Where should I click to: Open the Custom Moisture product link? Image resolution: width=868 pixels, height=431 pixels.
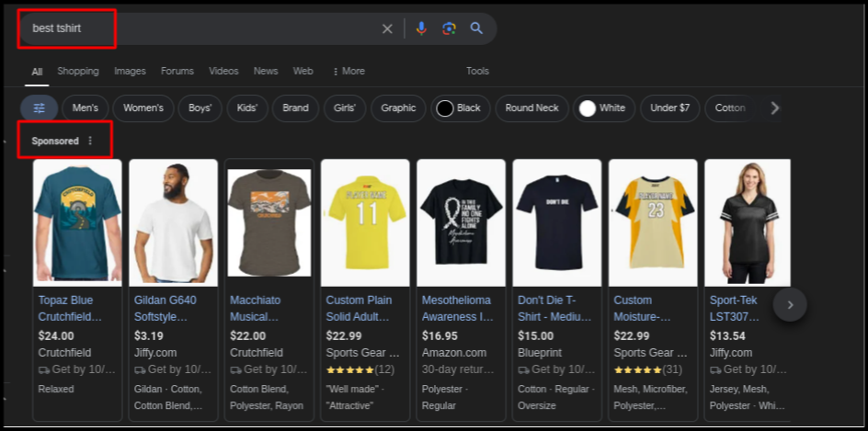click(x=642, y=309)
